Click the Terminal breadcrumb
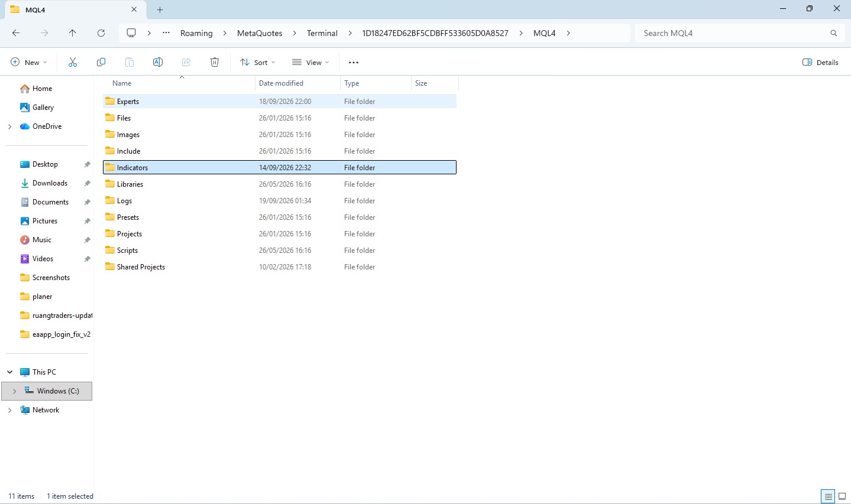Viewport: 851px width, 504px height. [x=322, y=33]
